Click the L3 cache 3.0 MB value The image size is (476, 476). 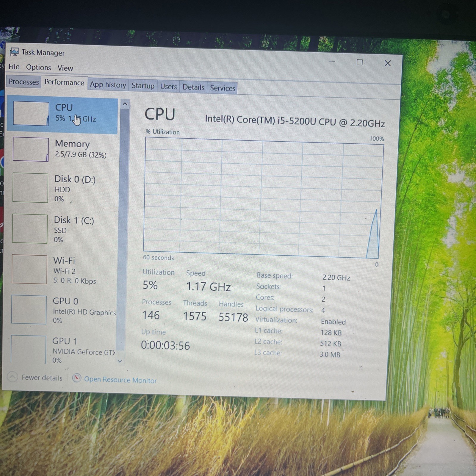(330, 354)
